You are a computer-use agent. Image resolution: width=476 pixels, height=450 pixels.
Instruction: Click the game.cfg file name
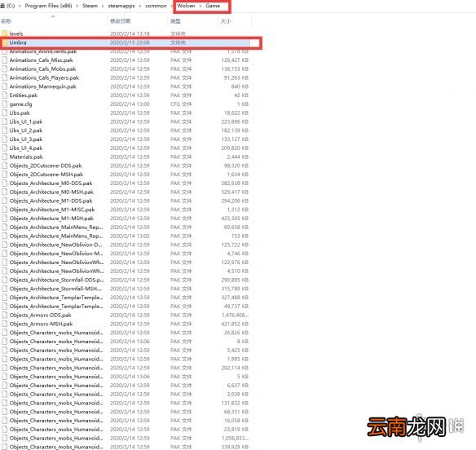(x=20, y=104)
